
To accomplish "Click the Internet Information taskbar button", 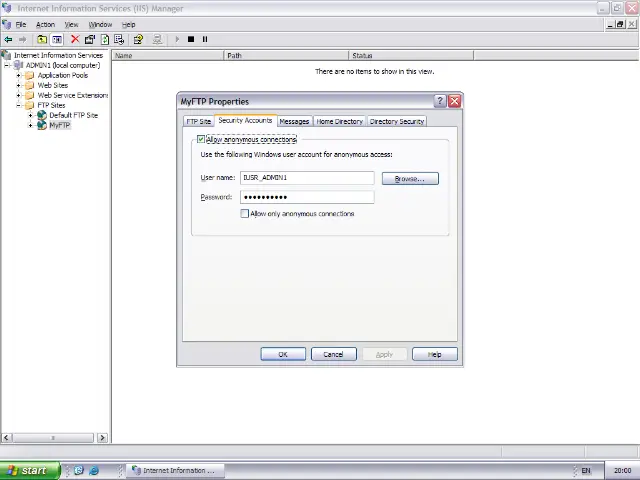I will [x=175, y=471].
